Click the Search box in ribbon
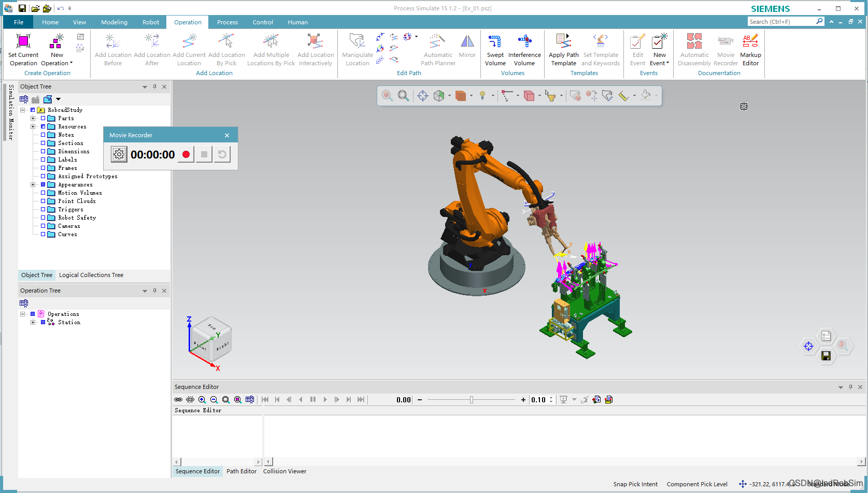The image size is (868, 493). [781, 22]
